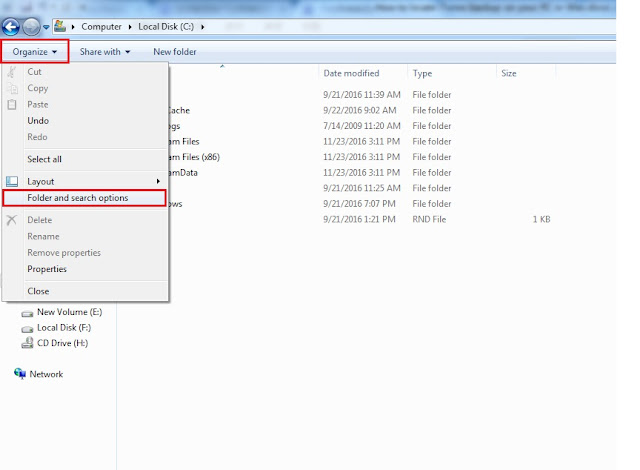Open the Organize menu
Viewport: 640px width, 470px height.
pyautogui.click(x=35, y=51)
